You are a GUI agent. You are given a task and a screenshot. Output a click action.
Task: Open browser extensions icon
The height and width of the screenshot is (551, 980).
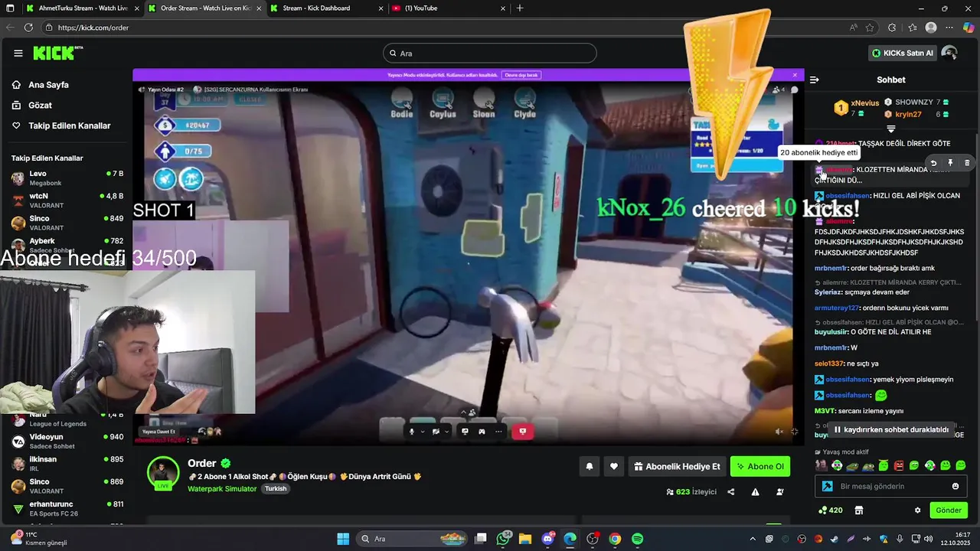click(x=892, y=28)
